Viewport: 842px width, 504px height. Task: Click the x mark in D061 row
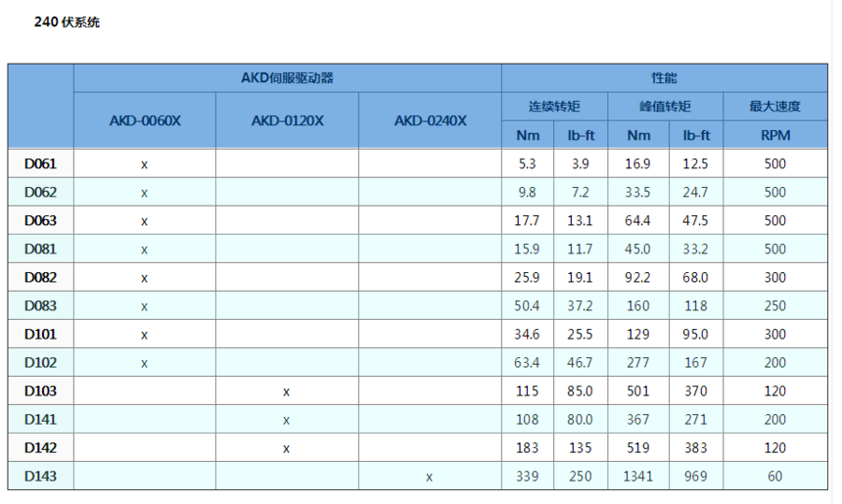[144, 165]
